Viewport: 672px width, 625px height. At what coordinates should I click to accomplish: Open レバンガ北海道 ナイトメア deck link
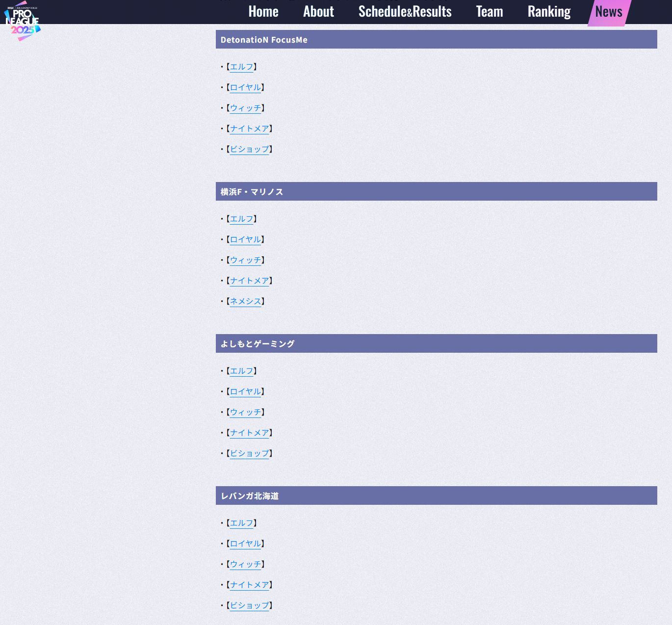click(249, 585)
